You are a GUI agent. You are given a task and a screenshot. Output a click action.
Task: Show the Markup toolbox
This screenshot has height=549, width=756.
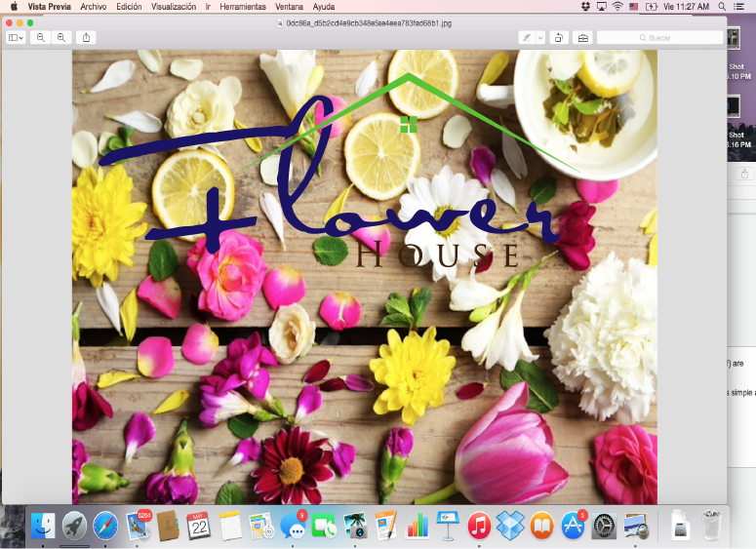click(582, 37)
